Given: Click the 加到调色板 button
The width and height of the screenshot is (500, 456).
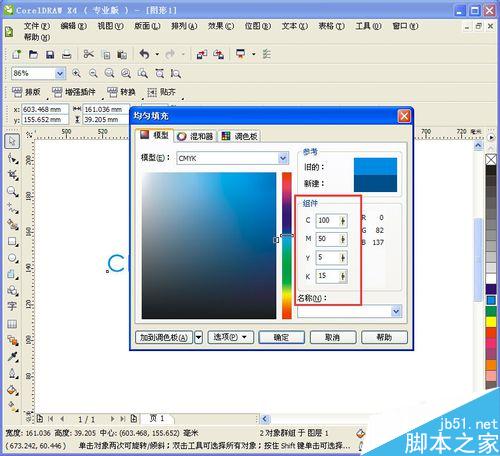Looking at the screenshot, I should [164, 337].
